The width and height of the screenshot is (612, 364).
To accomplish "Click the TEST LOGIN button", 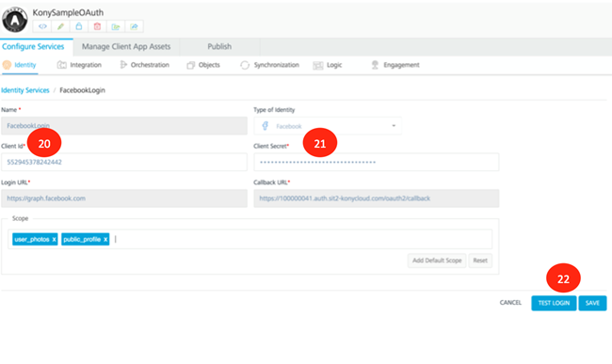I will pos(554,303).
